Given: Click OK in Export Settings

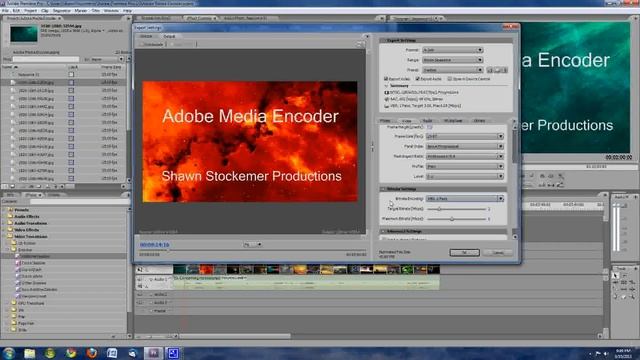Looking at the screenshot, I should 464,253.
